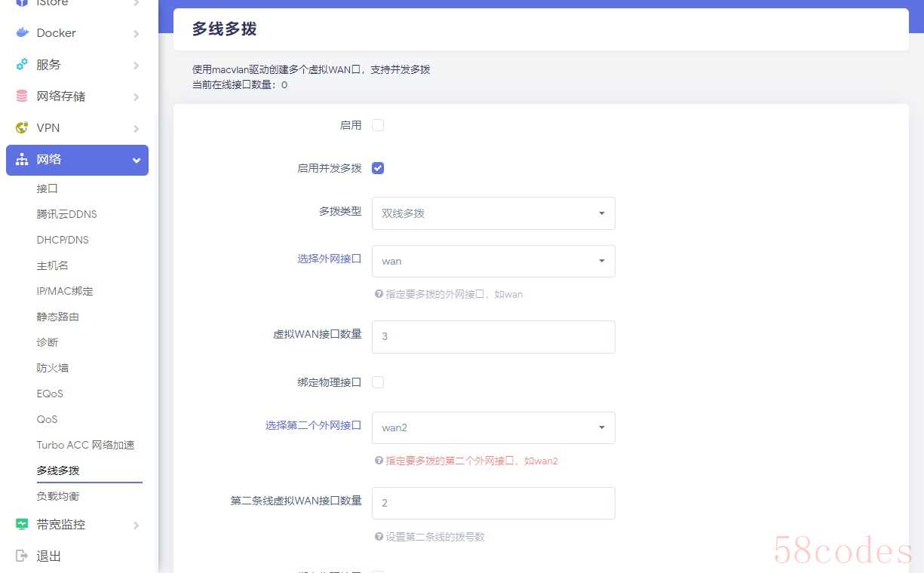Open the DHCP/DNS submenu item
The image size is (924, 573).
point(63,240)
